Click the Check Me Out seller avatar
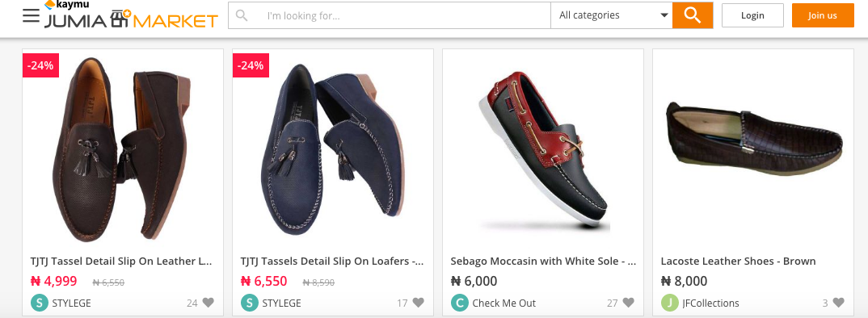The width and height of the screenshot is (868, 318). 460,303
